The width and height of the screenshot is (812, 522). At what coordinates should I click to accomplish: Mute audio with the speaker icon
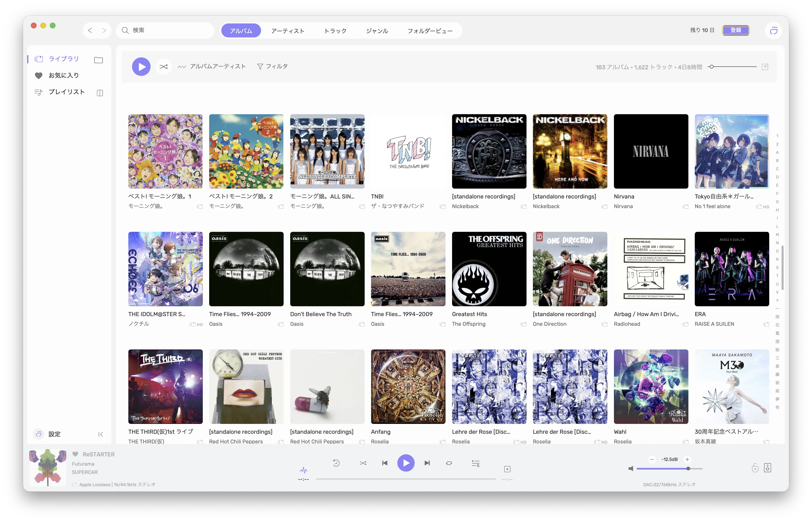pos(630,469)
